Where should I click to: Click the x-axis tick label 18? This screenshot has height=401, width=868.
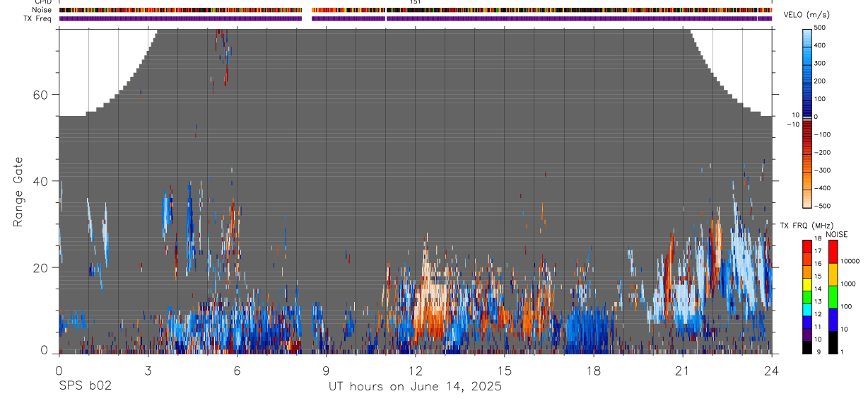593,371
